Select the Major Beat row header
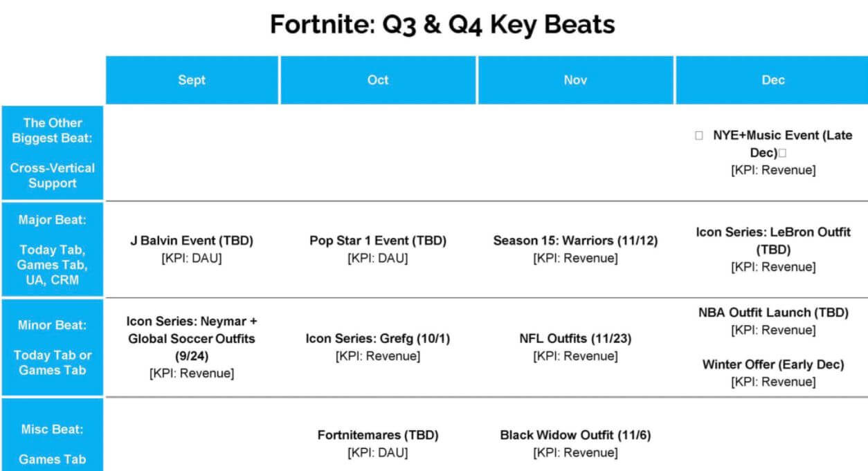Screen dimensions: 868x471 click(x=53, y=250)
